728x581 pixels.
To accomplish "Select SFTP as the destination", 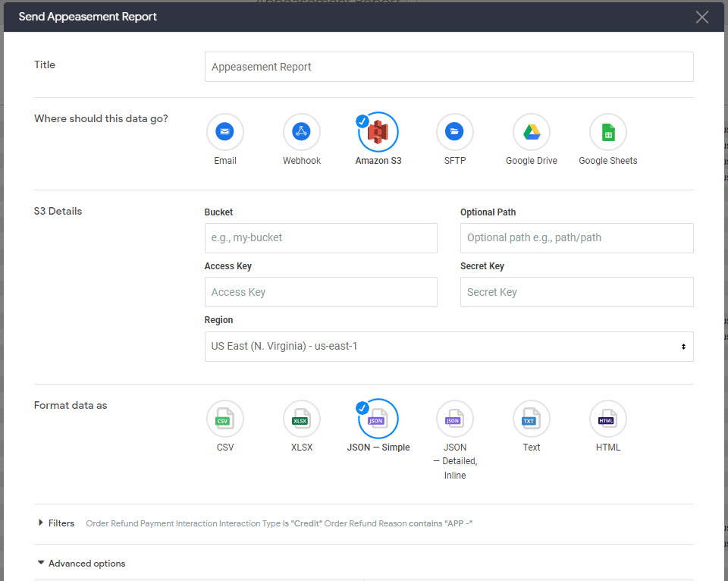I will [454, 130].
